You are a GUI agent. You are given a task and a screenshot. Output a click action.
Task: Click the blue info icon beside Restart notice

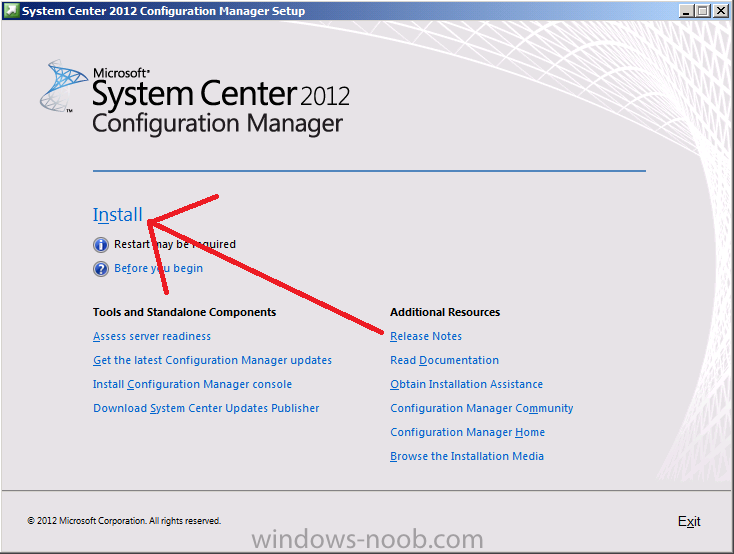point(101,244)
